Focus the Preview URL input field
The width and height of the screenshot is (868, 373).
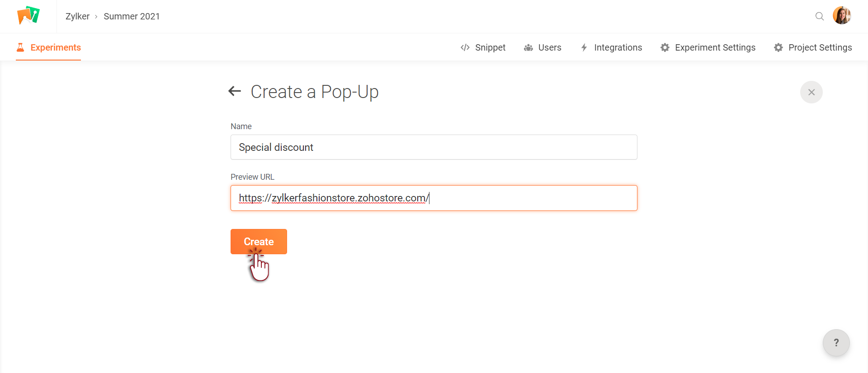click(434, 198)
